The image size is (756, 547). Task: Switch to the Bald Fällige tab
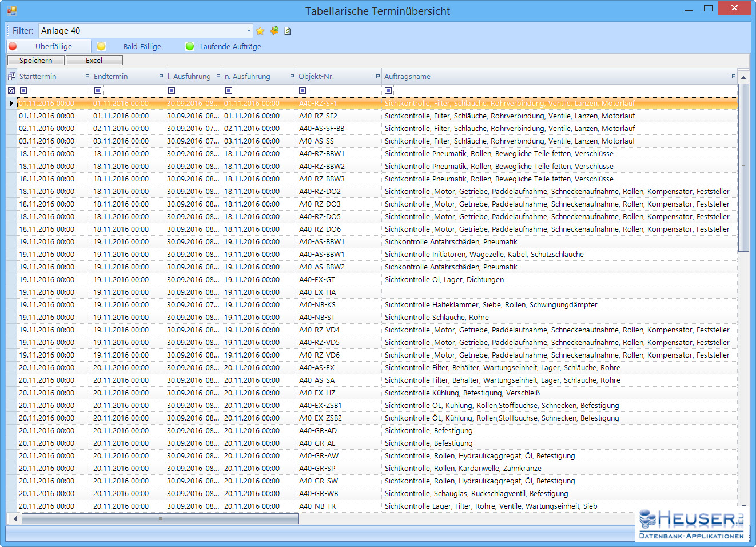pyautogui.click(x=142, y=47)
